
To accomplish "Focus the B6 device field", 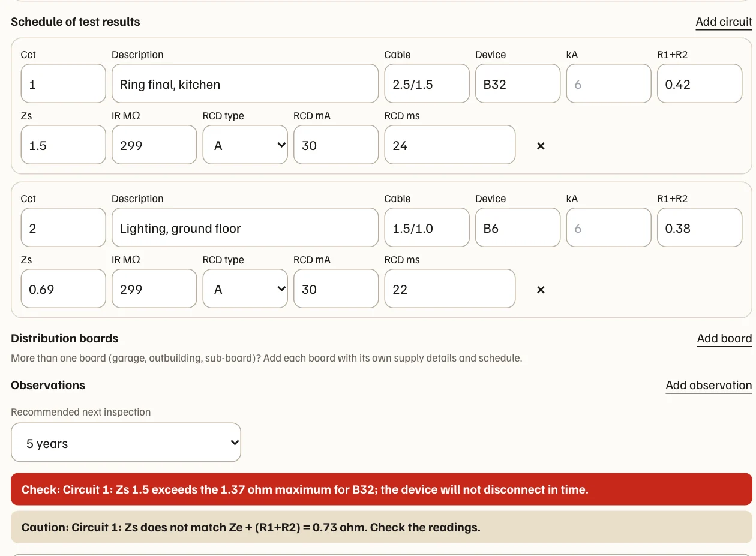I will (518, 227).
